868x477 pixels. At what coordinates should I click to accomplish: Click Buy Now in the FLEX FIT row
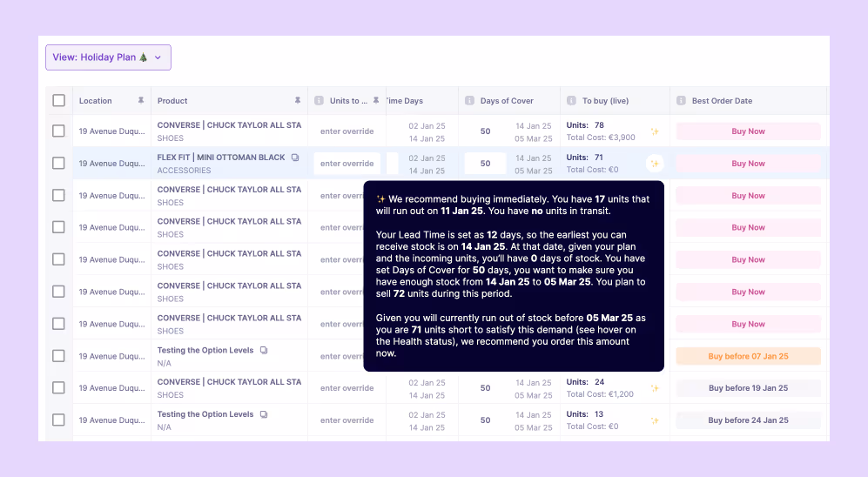pyautogui.click(x=749, y=164)
